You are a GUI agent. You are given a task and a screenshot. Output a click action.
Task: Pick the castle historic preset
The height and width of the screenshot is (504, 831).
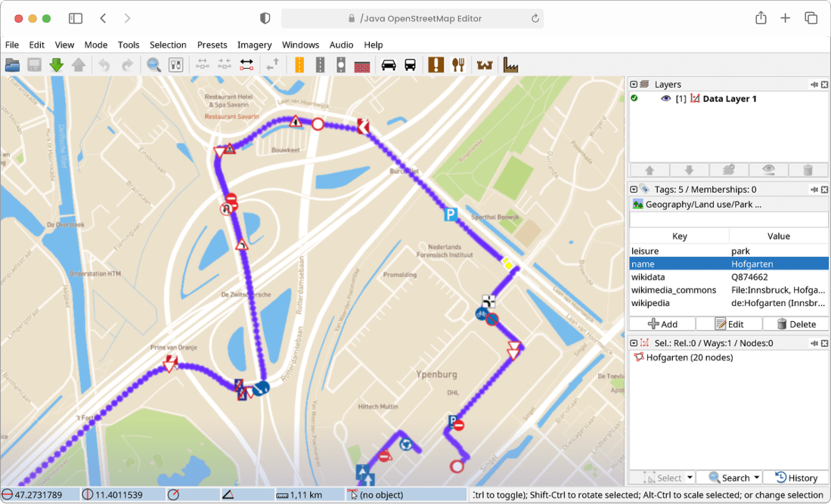(485, 65)
